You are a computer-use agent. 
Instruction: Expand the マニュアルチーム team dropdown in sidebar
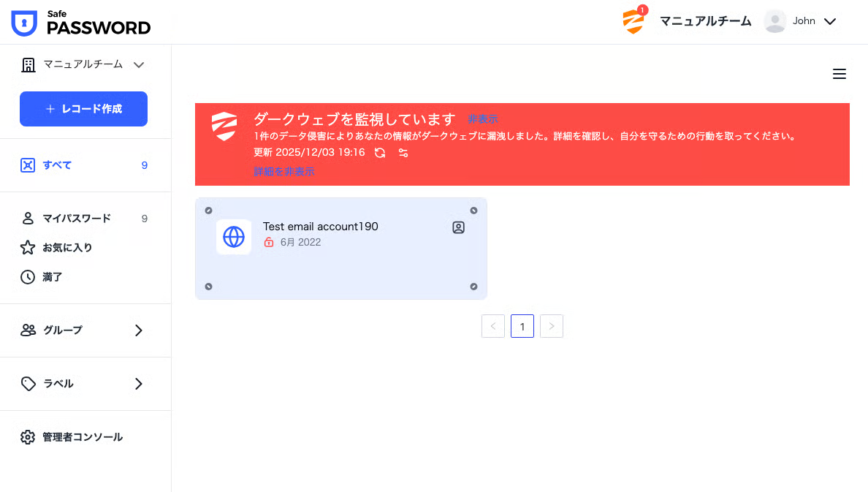click(x=83, y=65)
